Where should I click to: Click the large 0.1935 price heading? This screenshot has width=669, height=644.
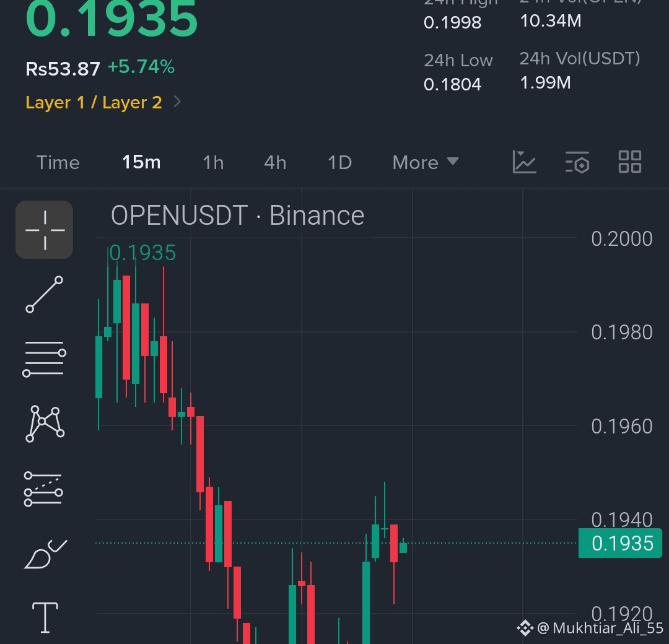111,18
